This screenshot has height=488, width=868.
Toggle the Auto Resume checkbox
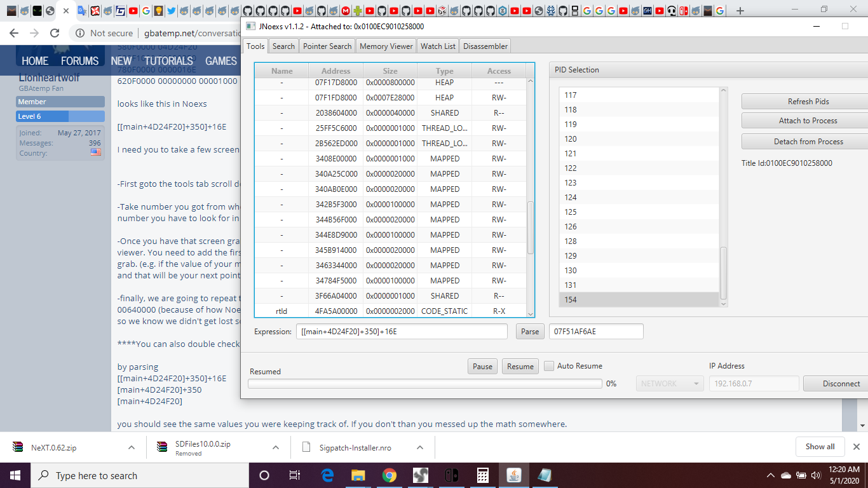tap(549, 366)
